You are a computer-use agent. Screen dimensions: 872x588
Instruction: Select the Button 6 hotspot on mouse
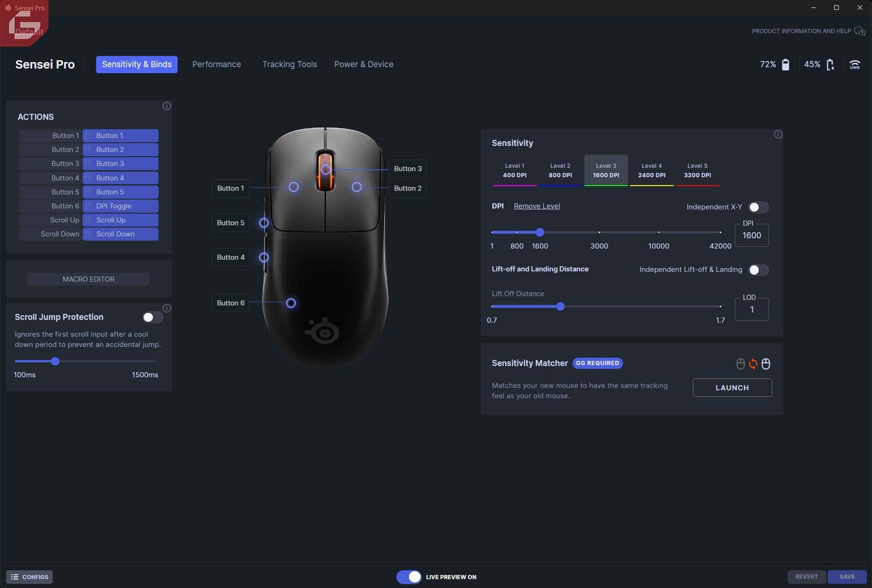tap(291, 303)
